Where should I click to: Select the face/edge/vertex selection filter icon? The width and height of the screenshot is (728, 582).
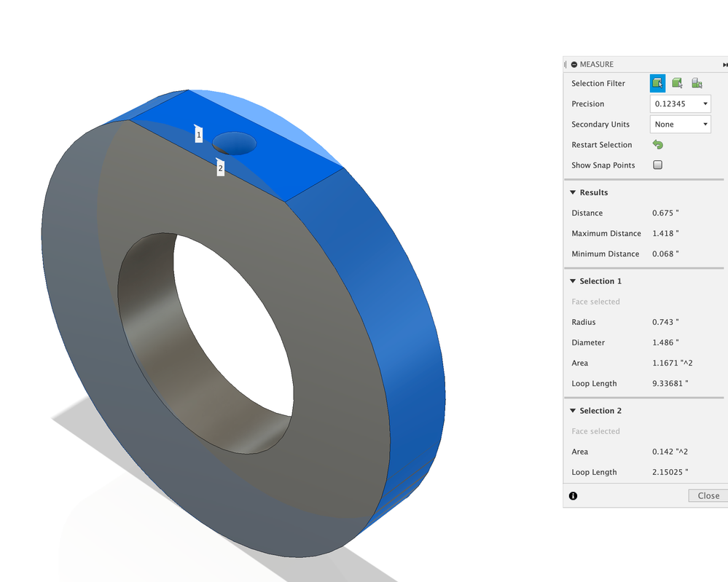657,84
